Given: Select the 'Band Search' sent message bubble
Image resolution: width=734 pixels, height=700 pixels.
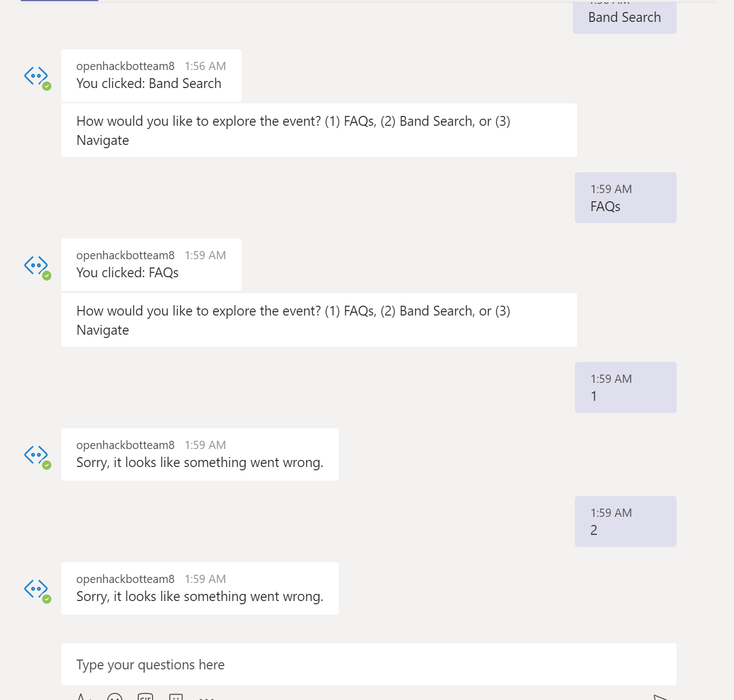Looking at the screenshot, I should [x=624, y=17].
